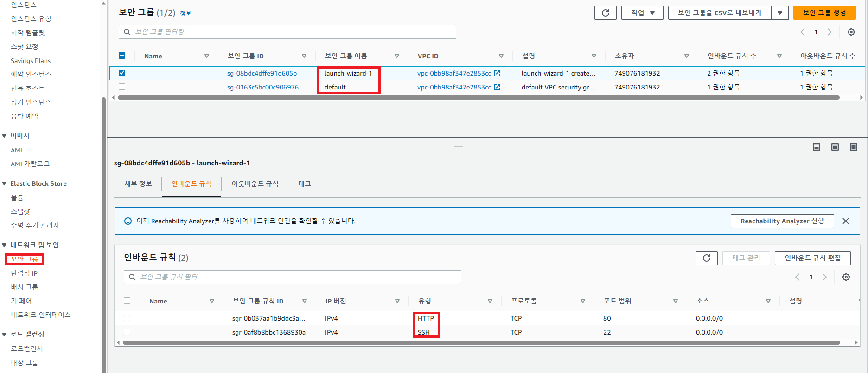Click the security groups horizontal scrollbar
The image size is (868, 373).
click(479, 98)
